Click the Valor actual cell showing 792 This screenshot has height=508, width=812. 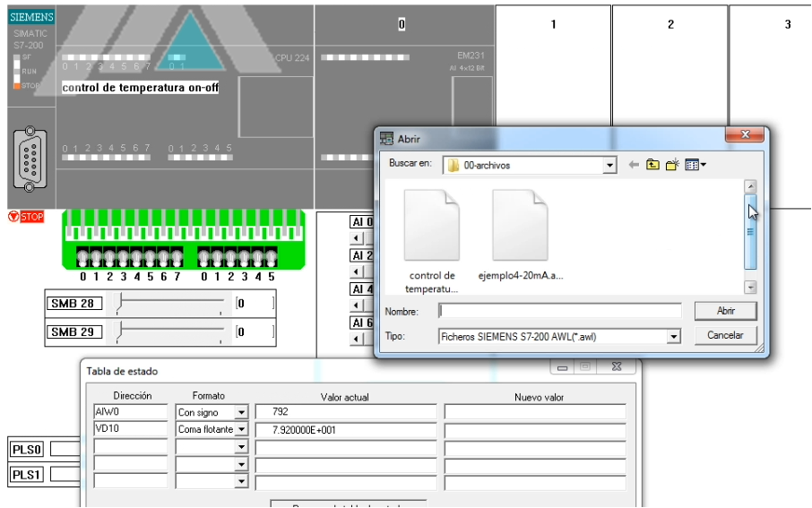[345, 412]
